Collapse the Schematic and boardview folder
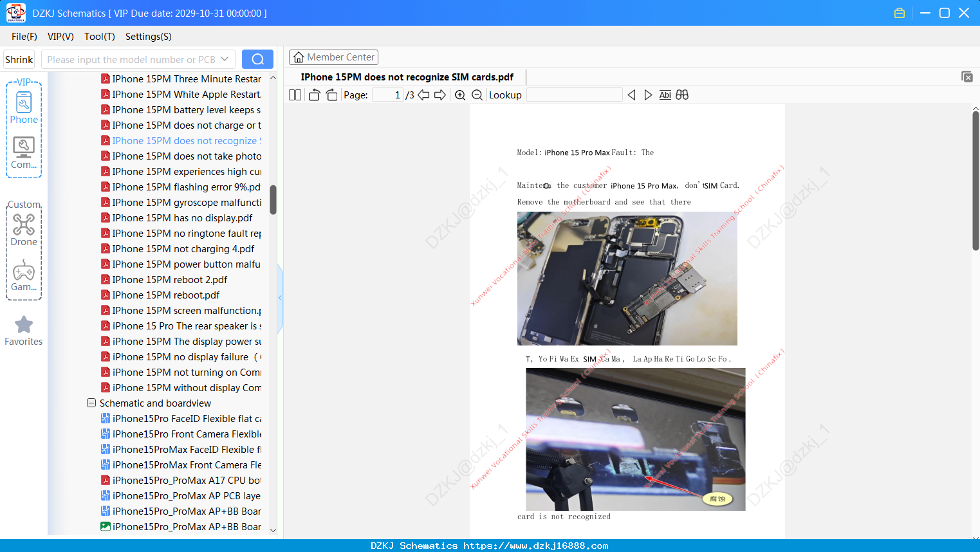This screenshot has width=980, height=552. pyautogui.click(x=91, y=403)
